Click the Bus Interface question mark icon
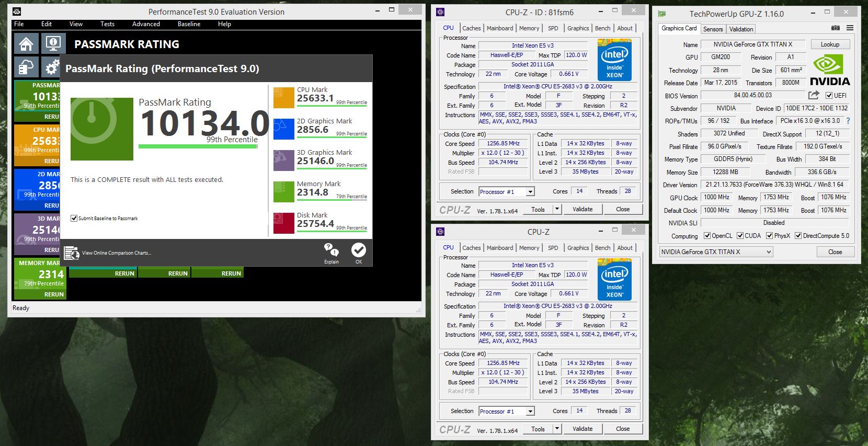The image size is (868, 446). tap(848, 121)
